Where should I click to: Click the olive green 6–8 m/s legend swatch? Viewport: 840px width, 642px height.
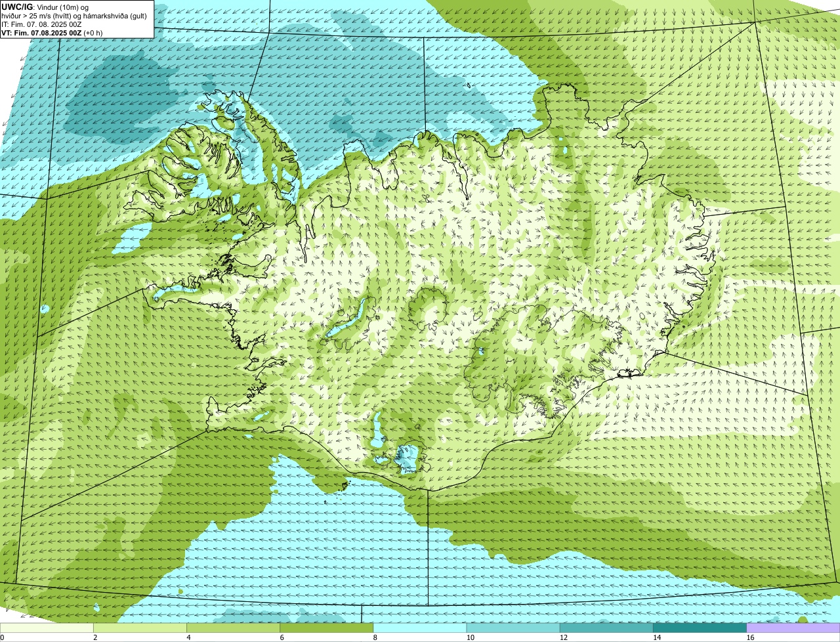(x=327, y=628)
